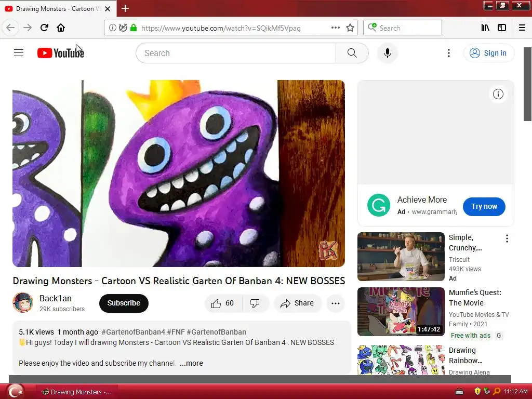Click the browser forward arrow
The height and width of the screenshot is (399, 532).
tap(28, 28)
